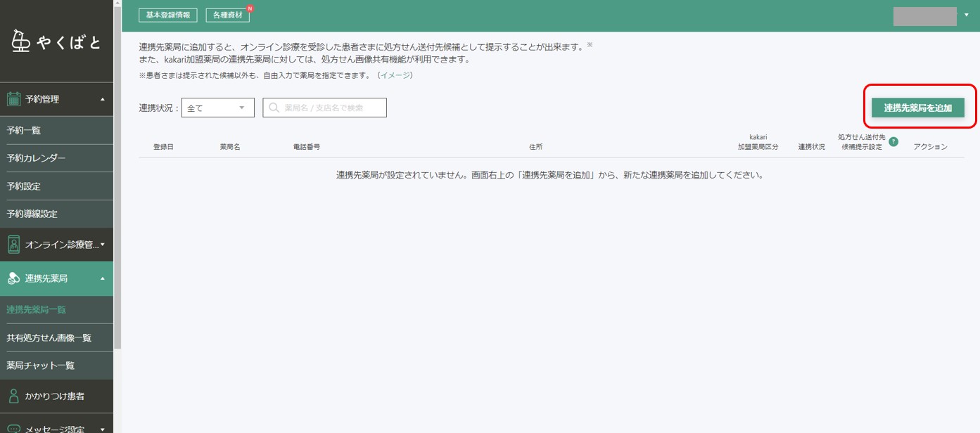
Task: Open the account dropdown arrow at top right
Action: 967,15
